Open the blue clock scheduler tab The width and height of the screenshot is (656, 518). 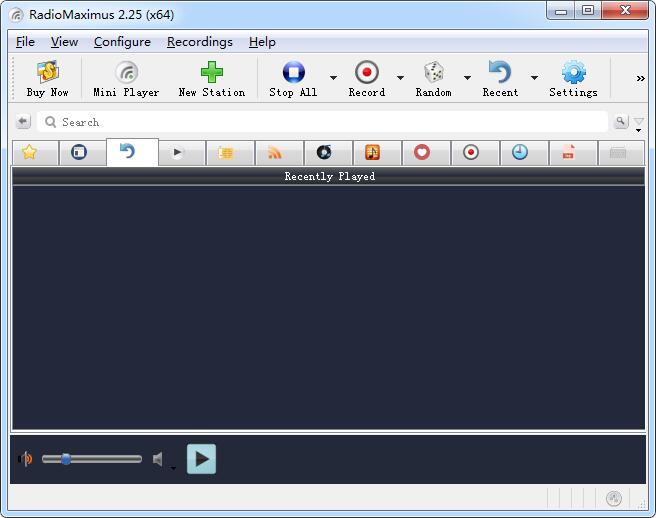[524, 153]
